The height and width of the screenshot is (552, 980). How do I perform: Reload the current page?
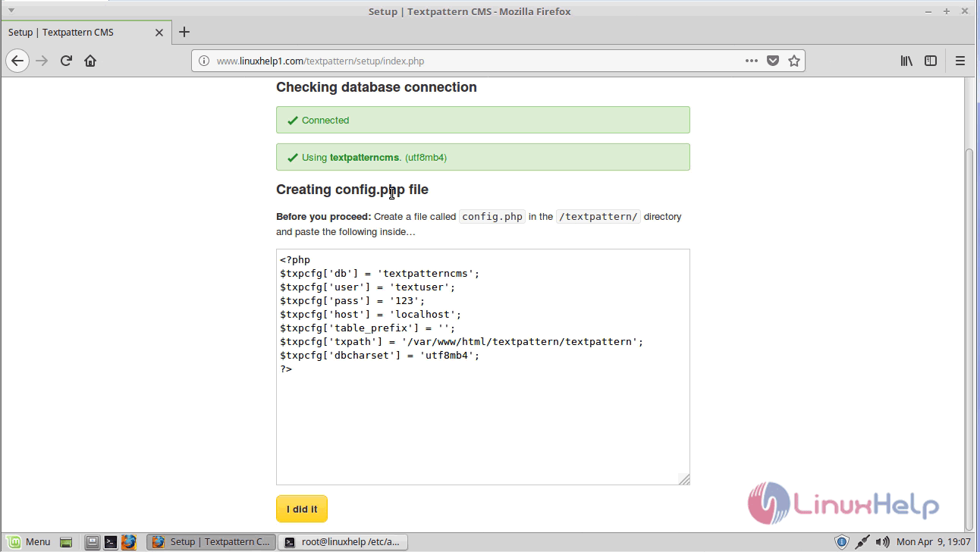[x=66, y=61]
